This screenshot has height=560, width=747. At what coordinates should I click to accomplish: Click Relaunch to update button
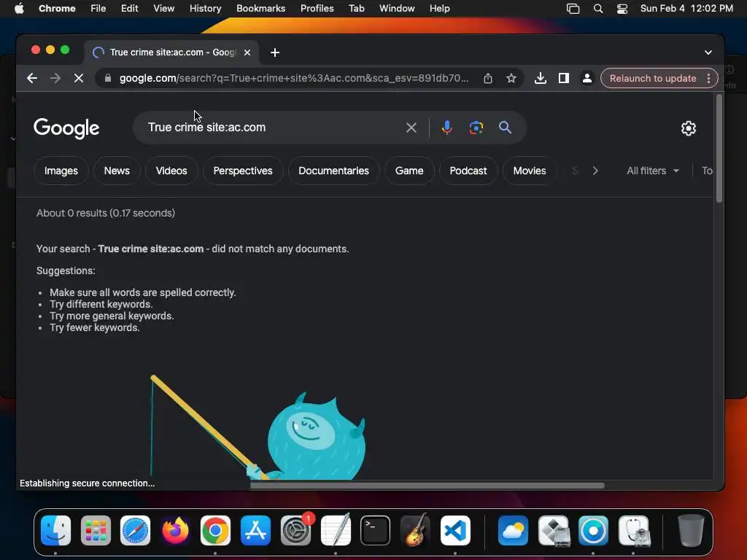point(653,78)
